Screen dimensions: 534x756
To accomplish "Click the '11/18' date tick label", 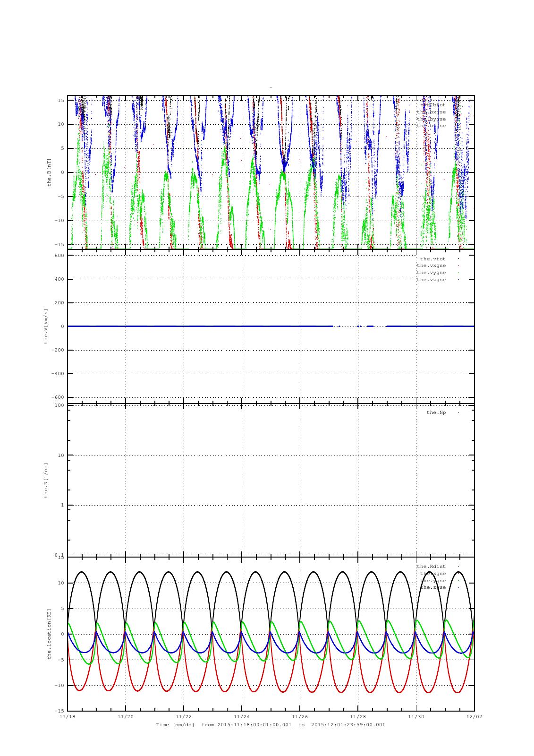I will (x=68, y=716).
